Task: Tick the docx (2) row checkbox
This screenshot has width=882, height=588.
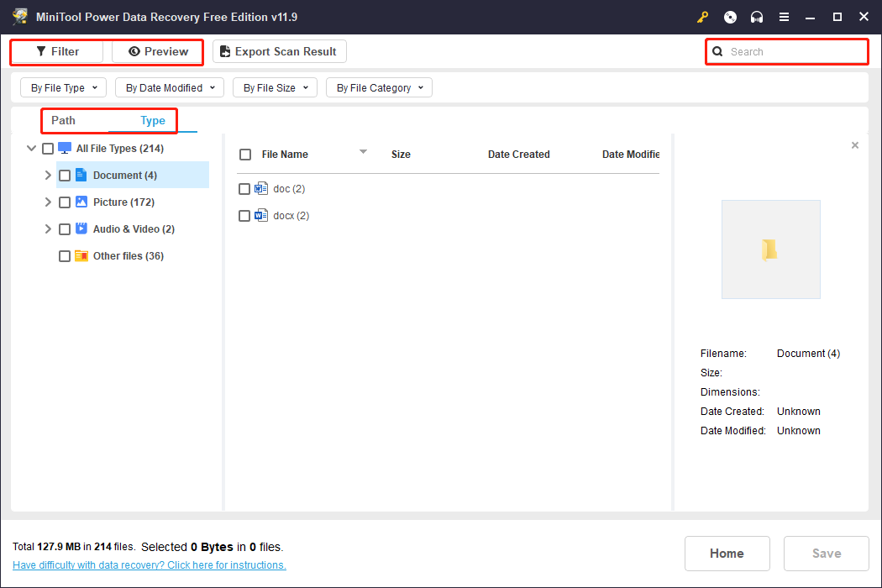Action: click(x=244, y=216)
